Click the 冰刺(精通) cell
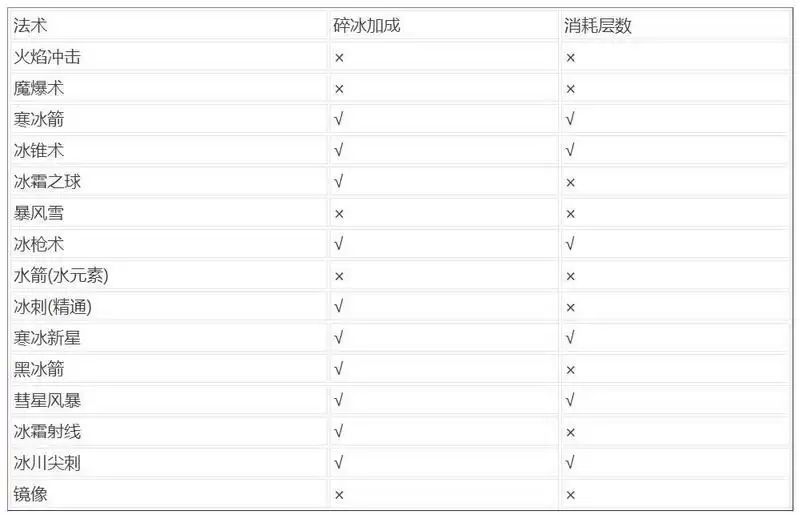 pos(53,307)
